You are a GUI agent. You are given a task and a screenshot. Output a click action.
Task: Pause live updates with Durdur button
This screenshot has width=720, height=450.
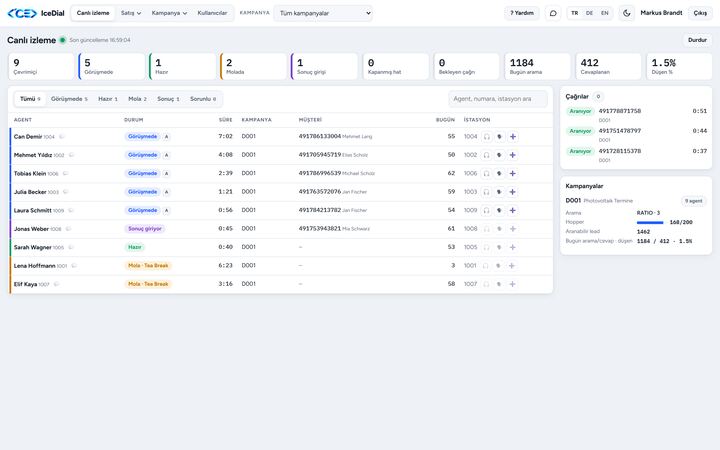coord(697,40)
